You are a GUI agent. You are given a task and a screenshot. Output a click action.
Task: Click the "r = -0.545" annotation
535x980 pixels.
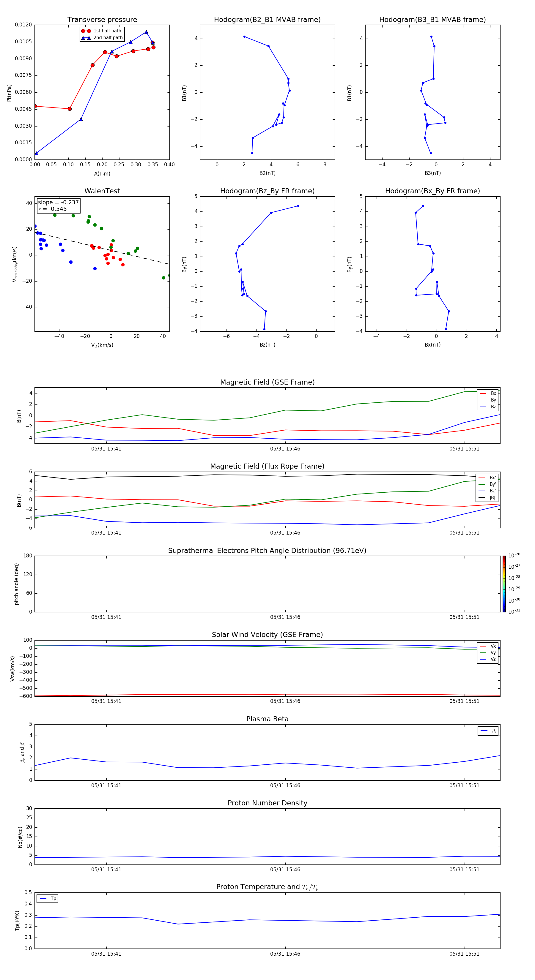coord(53,209)
